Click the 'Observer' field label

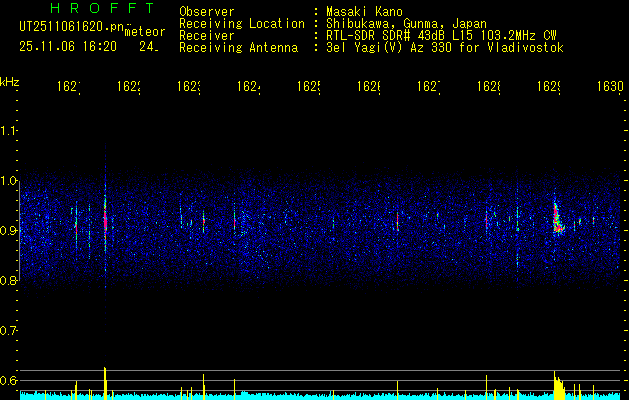[x=207, y=12]
